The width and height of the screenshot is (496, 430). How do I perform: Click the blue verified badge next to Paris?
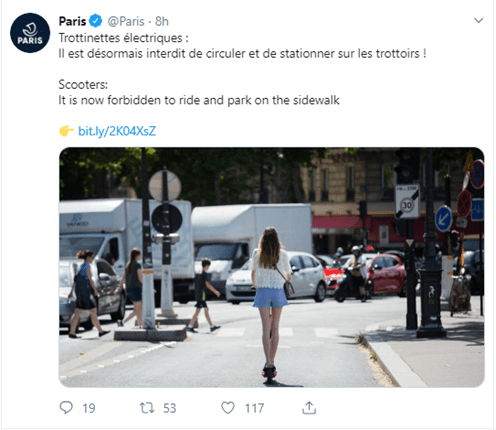96,21
